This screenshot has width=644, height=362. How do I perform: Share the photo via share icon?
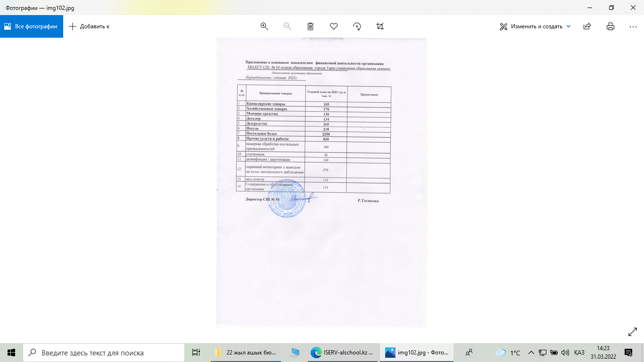[587, 26]
